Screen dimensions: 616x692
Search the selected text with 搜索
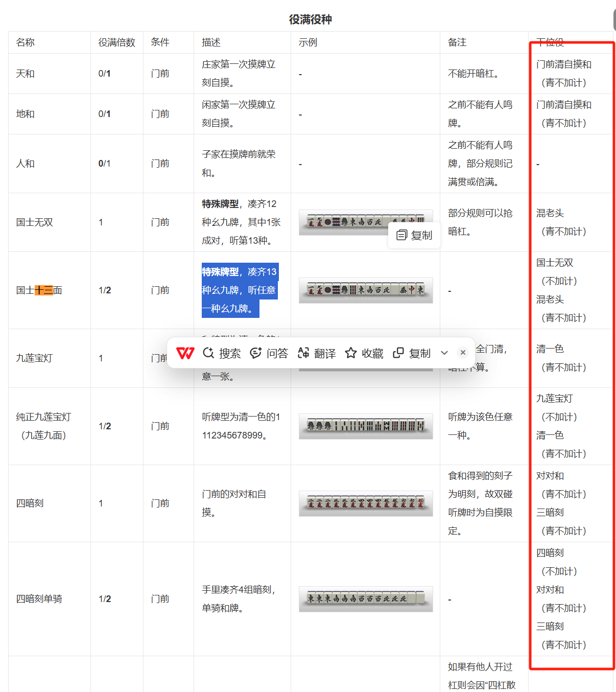(x=222, y=353)
